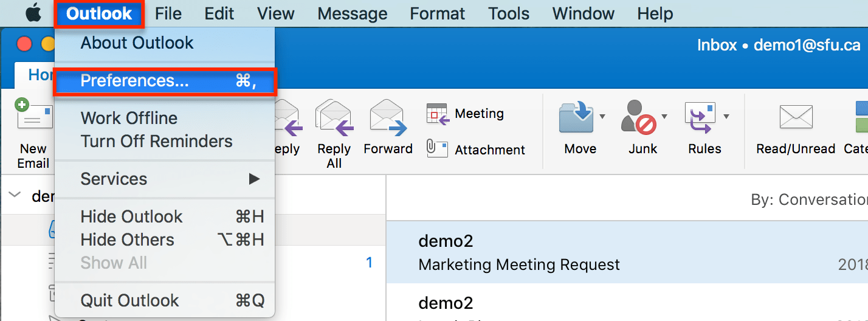Select Preferences… from the Outlook menu
Image resolution: width=868 pixels, height=321 pixels.
click(165, 81)
